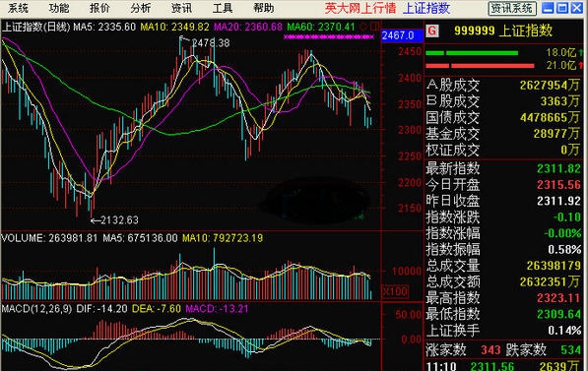Image resolution: width=588 pixels, height=371 pixels.
Task: Click the 资讯系统 button
Action: tap(512, 8)
